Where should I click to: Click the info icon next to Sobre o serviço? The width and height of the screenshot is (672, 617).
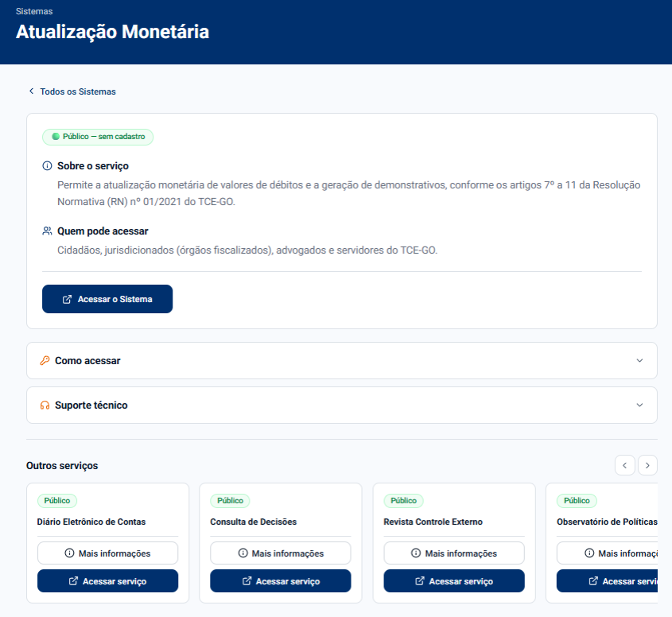(47, 166)
